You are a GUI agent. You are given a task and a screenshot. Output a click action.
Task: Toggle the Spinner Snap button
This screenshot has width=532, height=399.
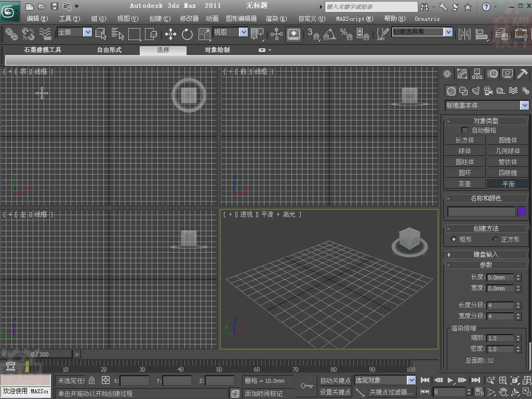tap(363, 34)
